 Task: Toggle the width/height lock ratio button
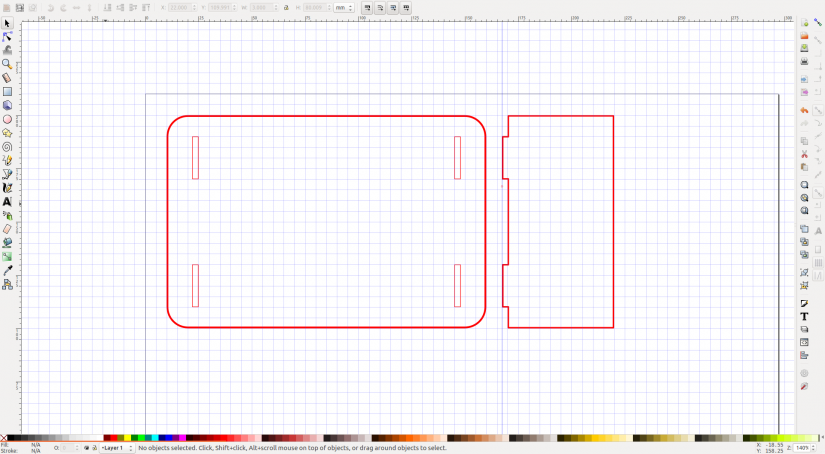(286, 8)
